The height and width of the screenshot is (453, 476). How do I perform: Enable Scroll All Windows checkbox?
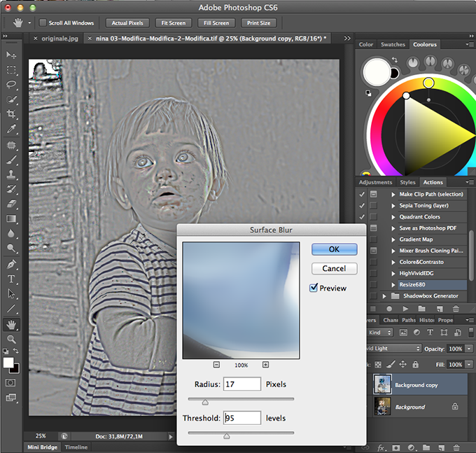point(43,23)
